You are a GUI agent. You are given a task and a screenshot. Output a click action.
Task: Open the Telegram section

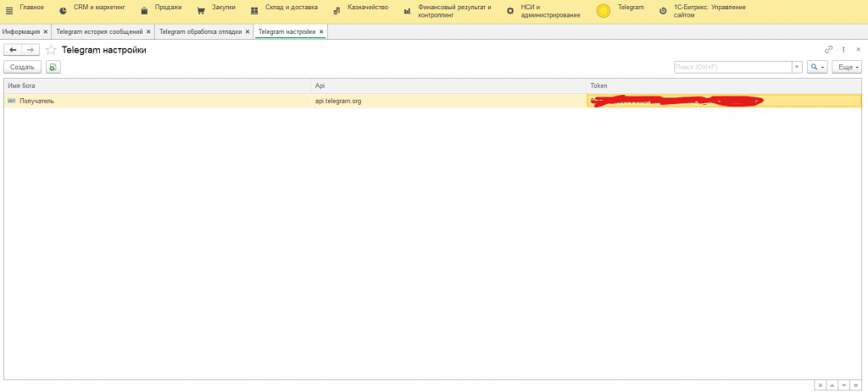631,7
